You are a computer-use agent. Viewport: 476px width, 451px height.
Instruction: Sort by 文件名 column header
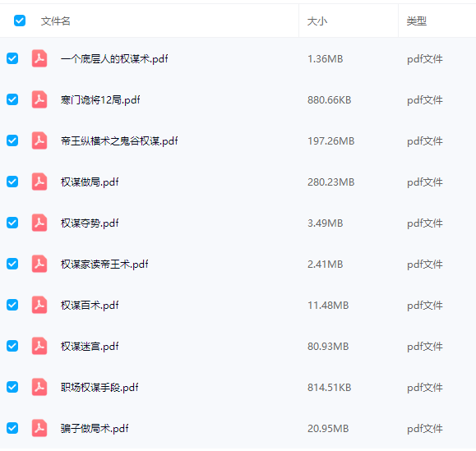(x=56, y=21)
